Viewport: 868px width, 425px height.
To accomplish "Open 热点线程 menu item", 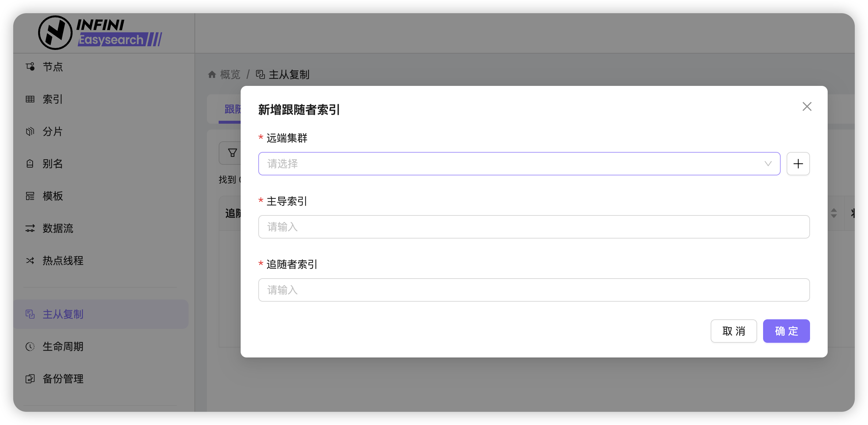I will click(101, 261).
